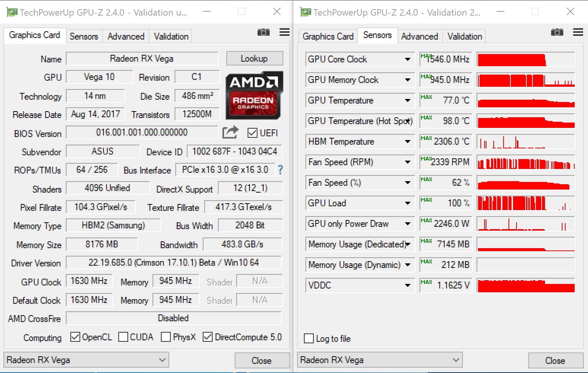Click the screenshot camera icon in right Sensors window
The height and width of the screenshot is (373, 588).
[557, 32]
